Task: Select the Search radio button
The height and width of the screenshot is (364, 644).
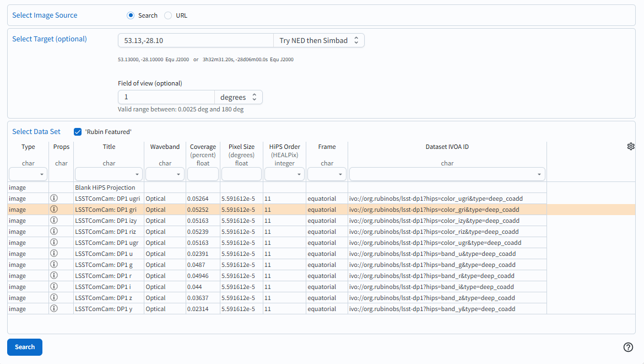Action: pos(131,15)
